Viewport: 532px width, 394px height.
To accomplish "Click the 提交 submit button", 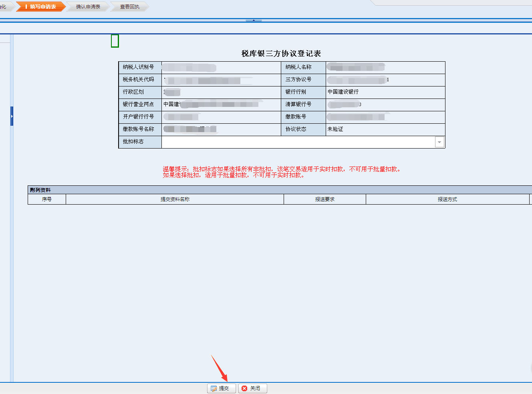I will pyautogui.click(x=221, y=388).
